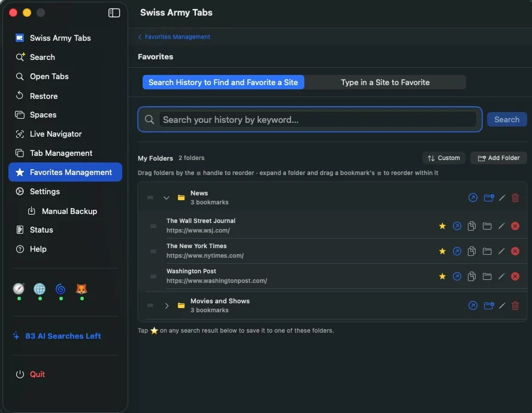Click the blue swirl browser icon

pos(61,289)
